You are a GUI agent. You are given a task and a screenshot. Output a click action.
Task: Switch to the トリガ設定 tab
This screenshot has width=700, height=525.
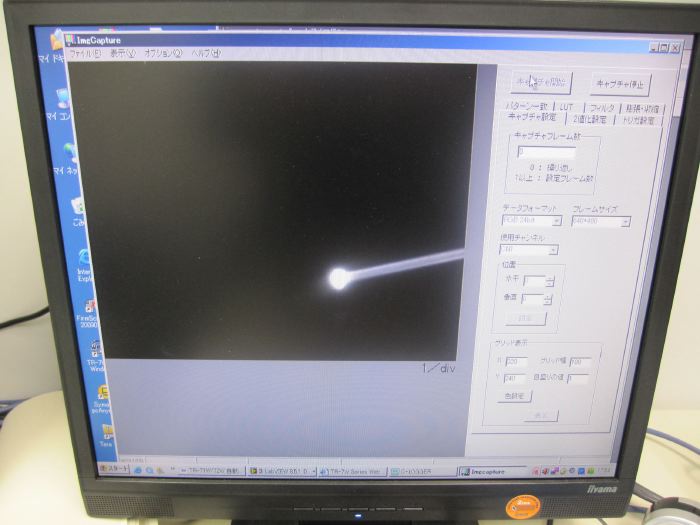tap(638, 121)
